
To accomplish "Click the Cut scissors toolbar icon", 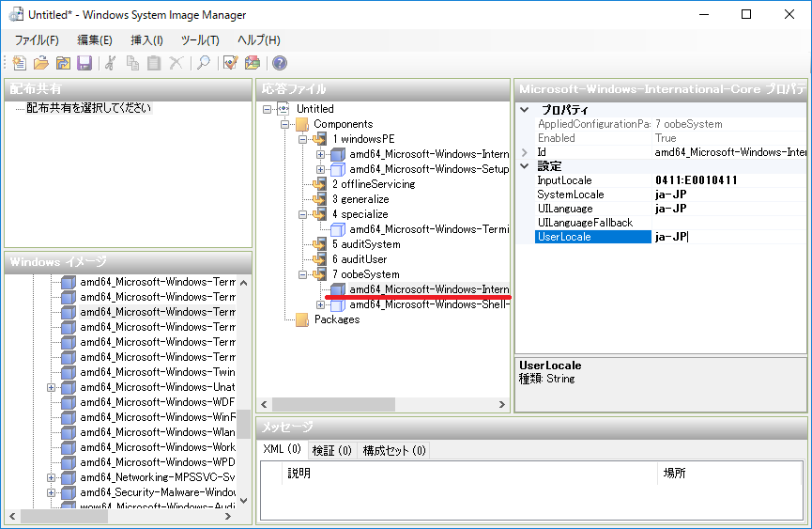I will pyautogui.click(x=111, y=63).
